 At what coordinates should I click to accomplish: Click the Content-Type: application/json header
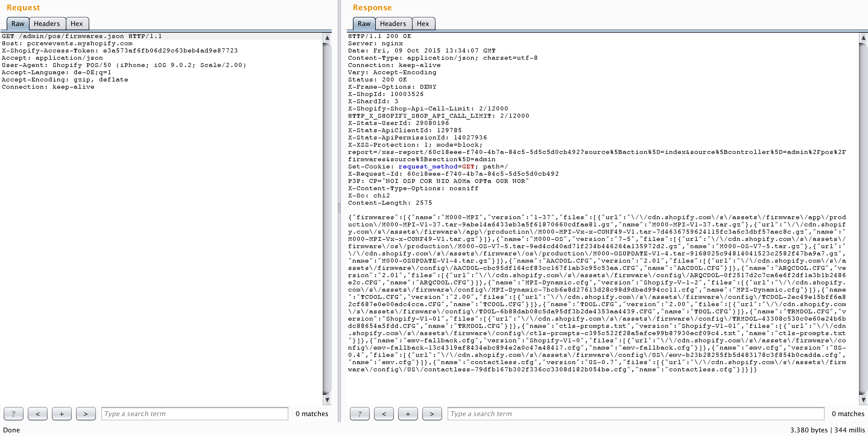pyautogui.click(x=443, y=58)
